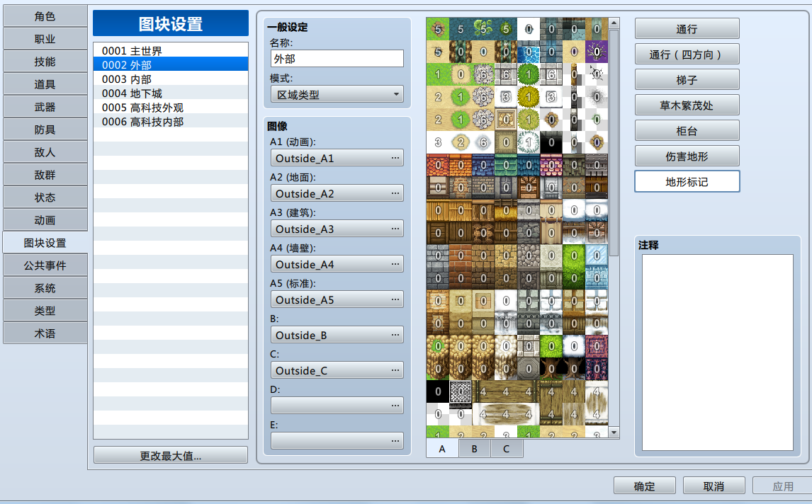Switch to the 术语 tab

coord(45,333)
